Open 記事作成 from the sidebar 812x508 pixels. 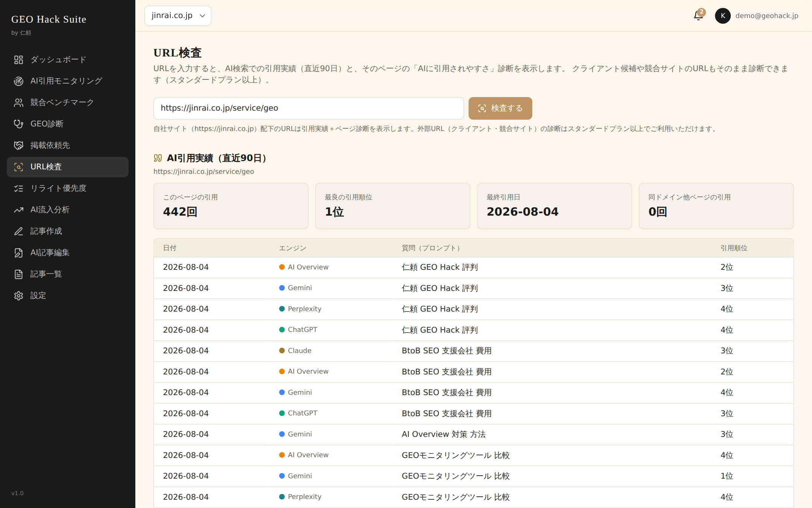(68, 231)
